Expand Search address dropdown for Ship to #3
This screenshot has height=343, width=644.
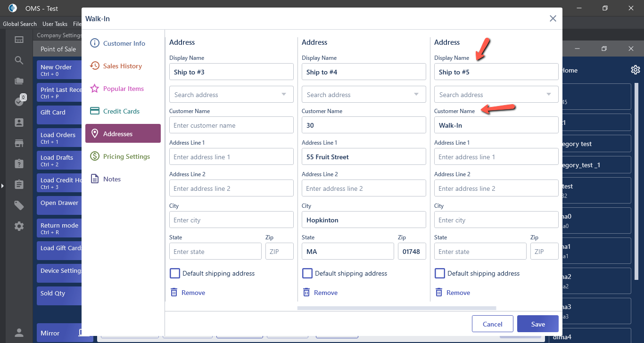[x=284, y=95]
